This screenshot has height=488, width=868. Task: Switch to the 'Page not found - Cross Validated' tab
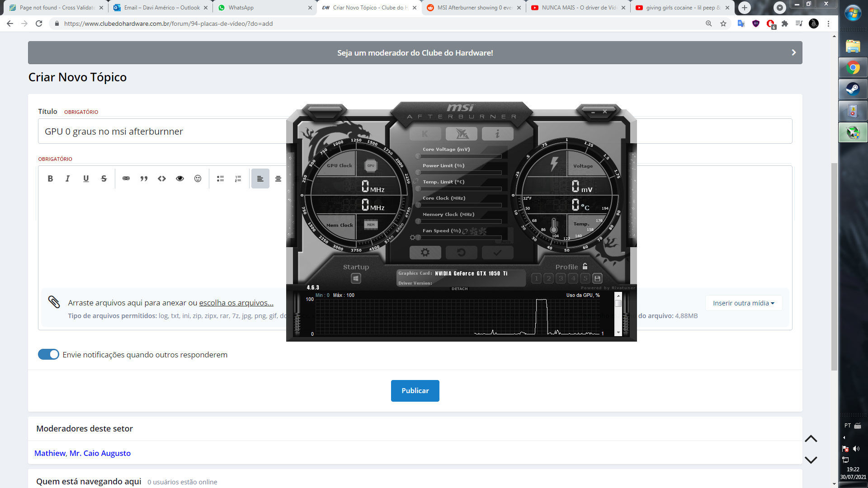(x=57, y=8)
